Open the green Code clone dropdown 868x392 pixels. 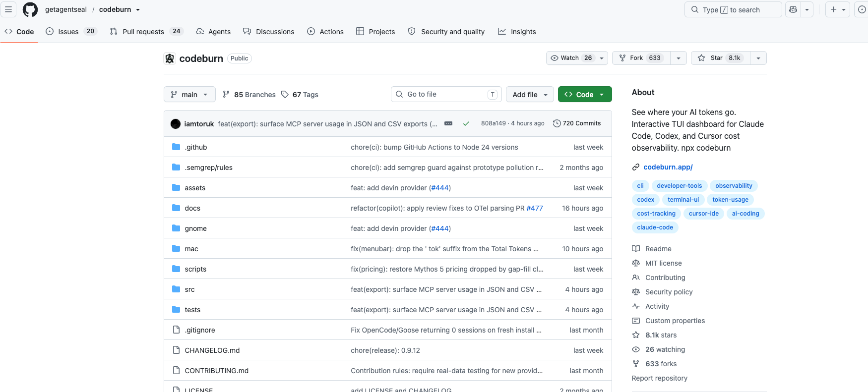point(585,94)
